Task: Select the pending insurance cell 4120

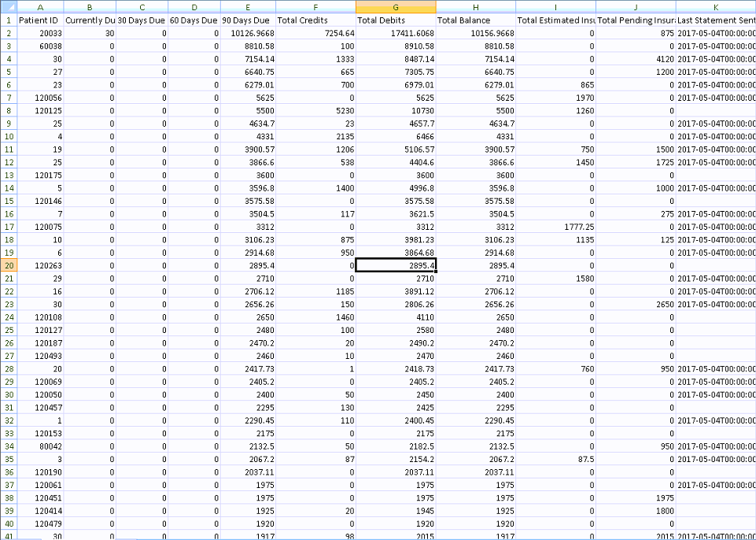Action: click(636, 59)
